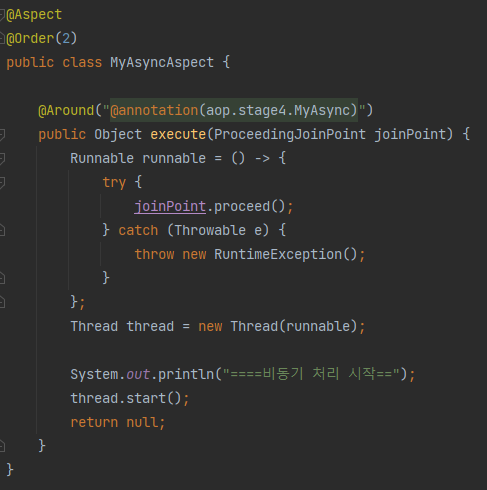This screenshot has height=490, width=487.
Task: Click the Object return type
Action: tap(118, 134)
